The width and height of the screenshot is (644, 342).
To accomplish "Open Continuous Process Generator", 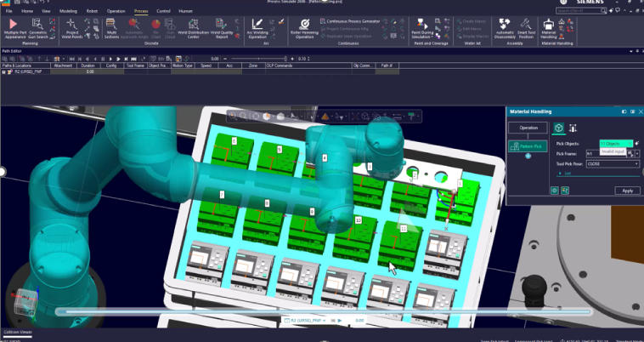I will [x=350, y=21].
